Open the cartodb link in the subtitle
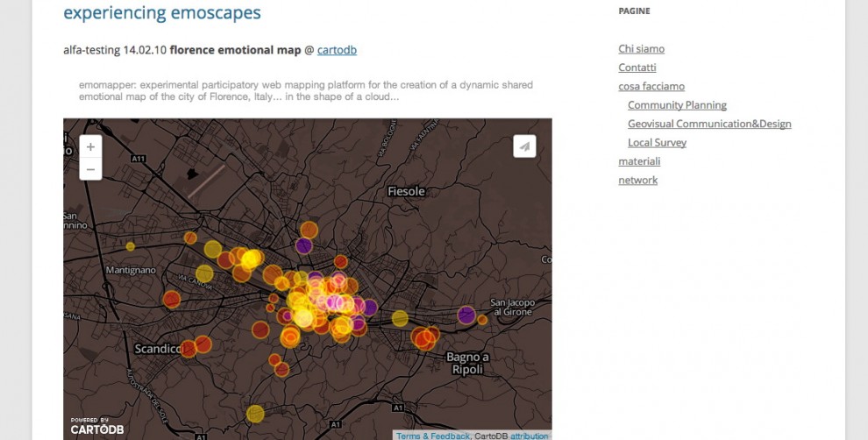 (337, 50)
